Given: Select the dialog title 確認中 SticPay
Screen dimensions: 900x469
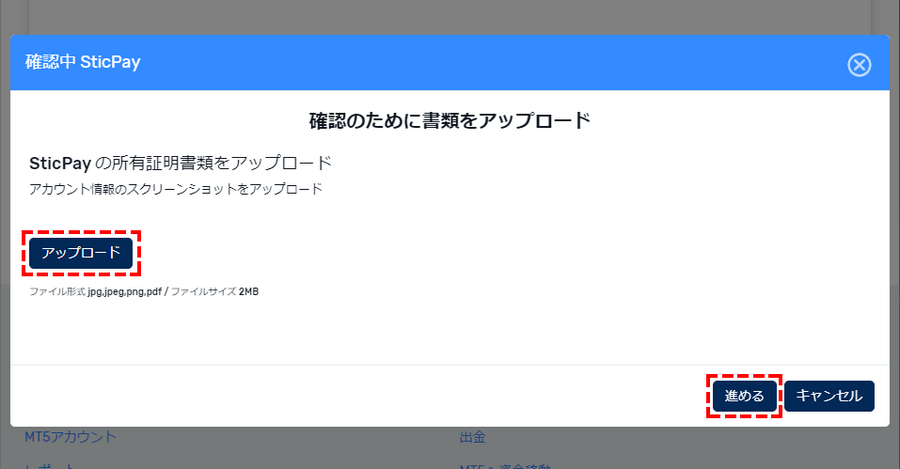Looking at the screenshot, I should coord(83,62).
